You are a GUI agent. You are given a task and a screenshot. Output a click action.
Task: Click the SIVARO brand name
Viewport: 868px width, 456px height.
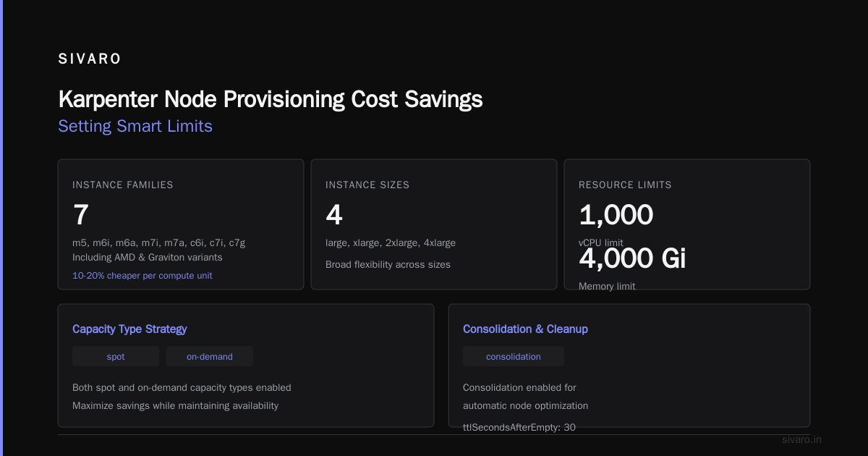tap(90, 59)
